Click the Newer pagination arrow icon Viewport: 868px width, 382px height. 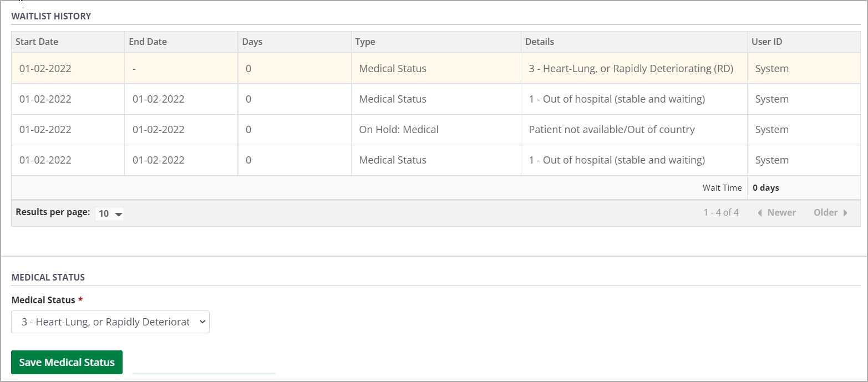click(x=760, y=212)
